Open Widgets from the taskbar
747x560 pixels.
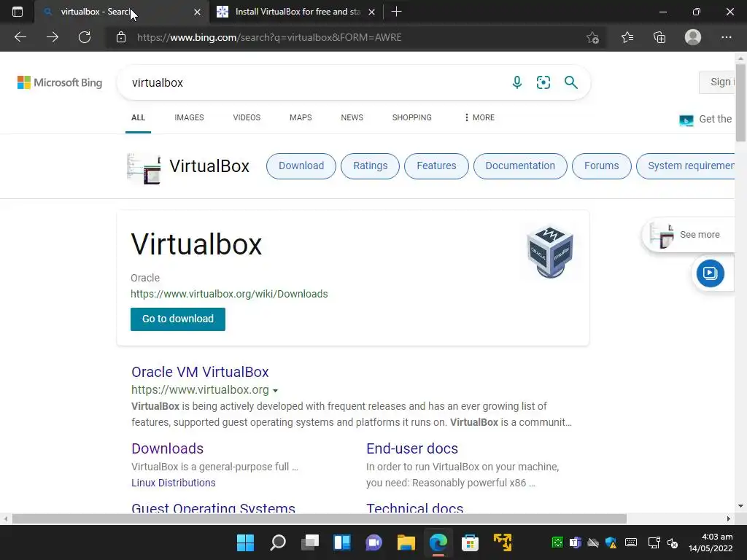point(342,542)
